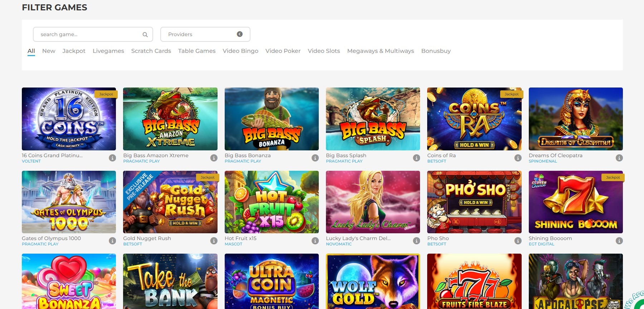Open info for Big Bass Bonanza
The height and width of the screenshot is (309, 644).
click(315, 158)
